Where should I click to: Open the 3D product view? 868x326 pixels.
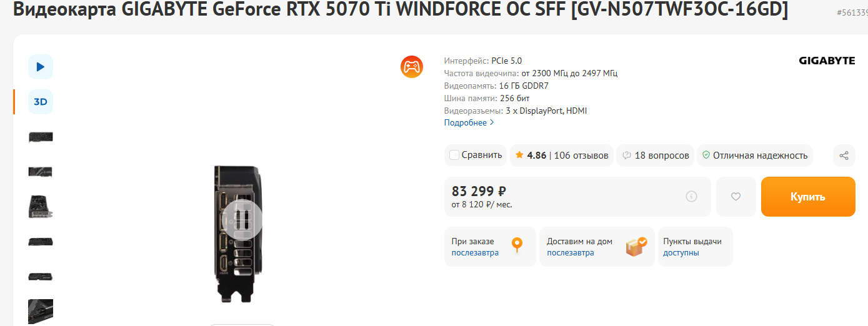[41, 102]
